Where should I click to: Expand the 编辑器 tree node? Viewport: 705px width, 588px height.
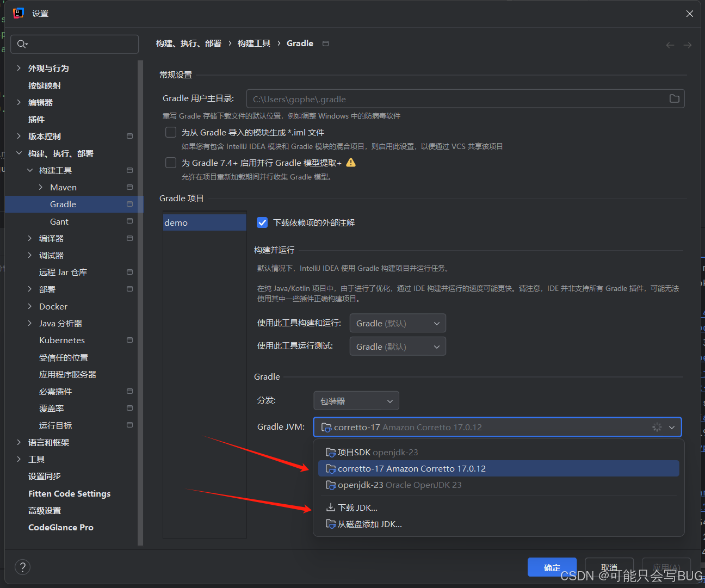tap(19, 102)
